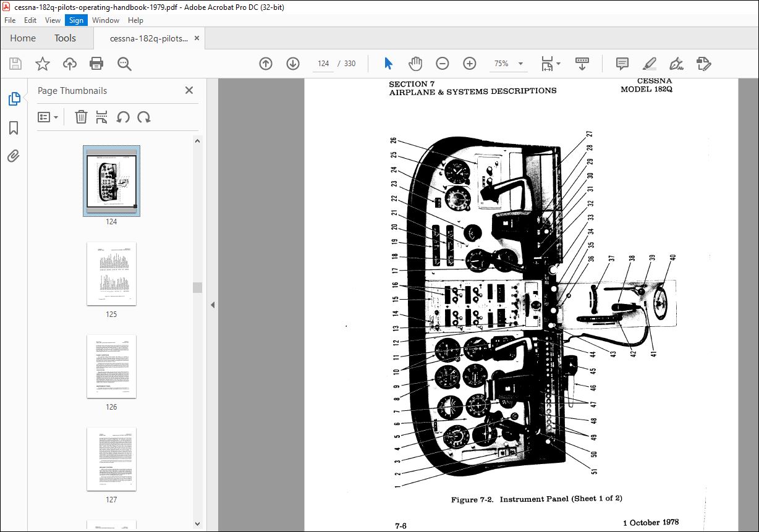Go to next page with down arrow
This screenshot has width=759, height=532.
(293, 64)
